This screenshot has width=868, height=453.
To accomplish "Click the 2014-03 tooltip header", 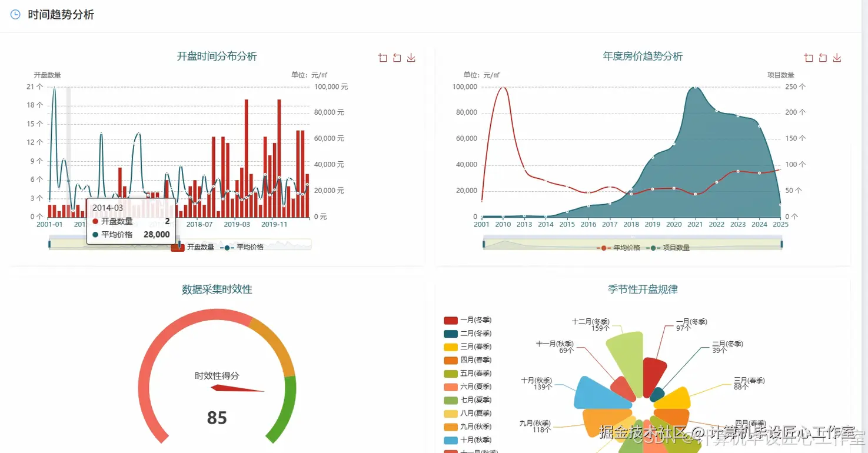I will pos(108,208).
